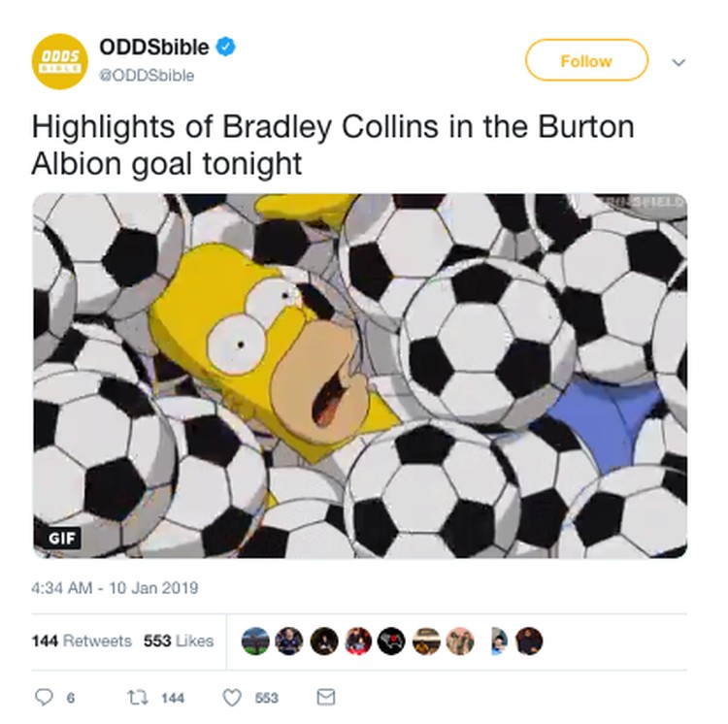Screen dimensions: 728x724
Task: Retweet using the arrows icon
Action: click(138, 698)
